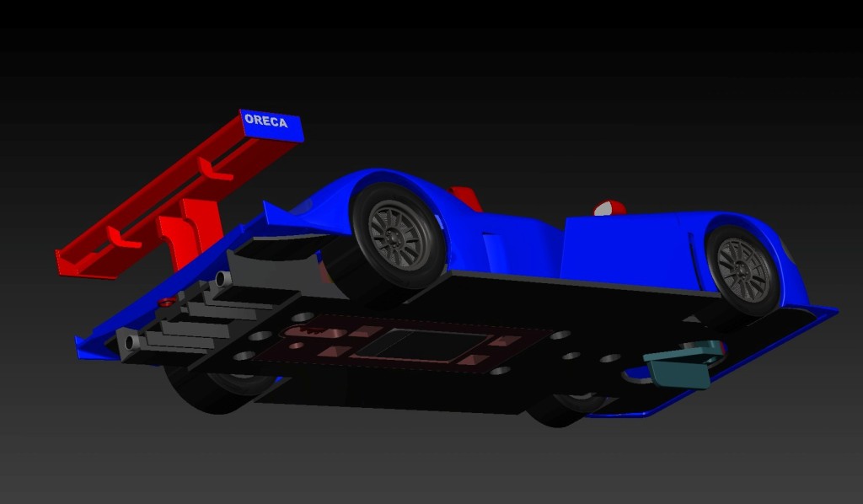This screenshot has height=504, width=863.
Task: Select the blue rear wheel arch fender
Action: [x=337, y=194]
